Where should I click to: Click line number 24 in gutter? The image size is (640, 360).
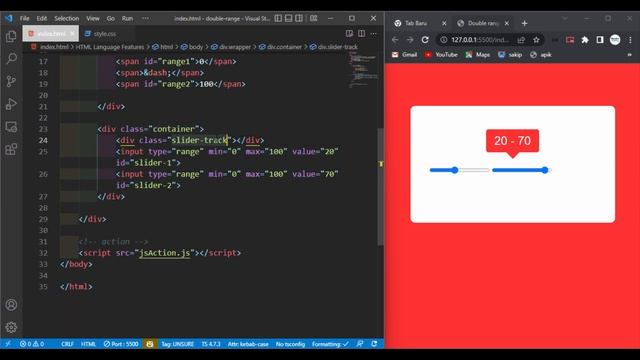pos(43,140)
